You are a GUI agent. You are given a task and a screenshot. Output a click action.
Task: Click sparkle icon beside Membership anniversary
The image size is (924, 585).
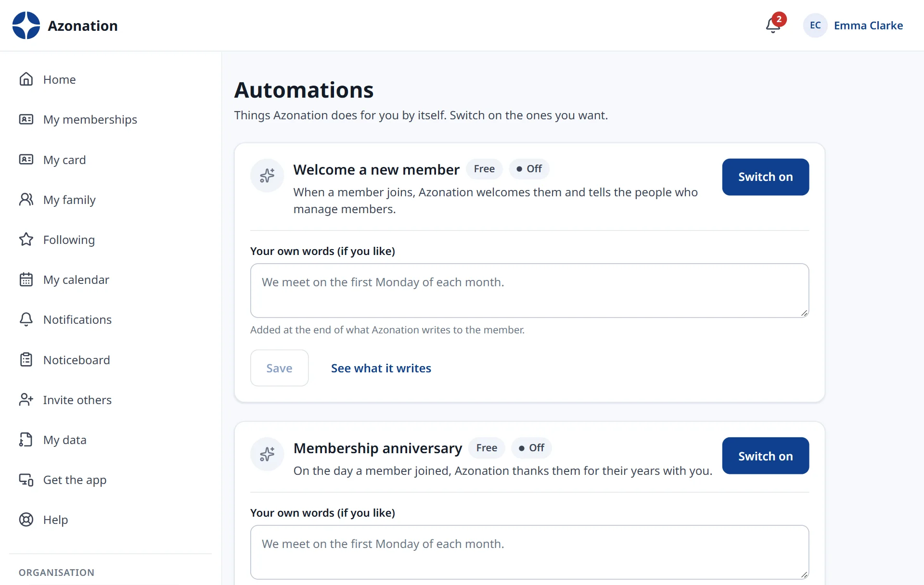coord(267,454)
